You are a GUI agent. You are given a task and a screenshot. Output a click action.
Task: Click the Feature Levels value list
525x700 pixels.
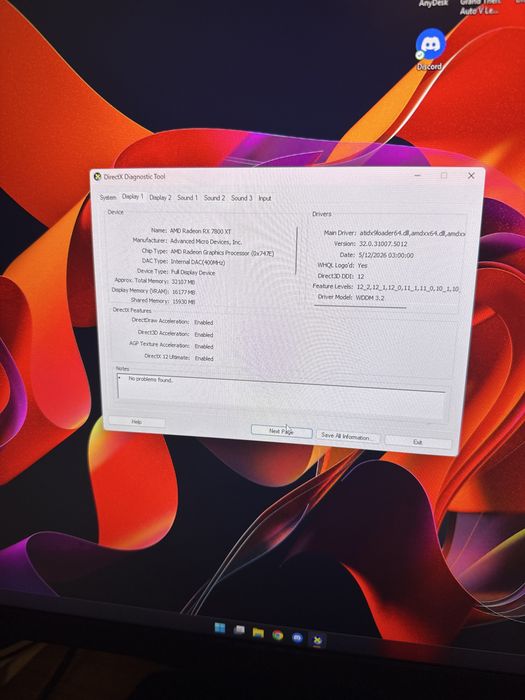point(408,288)
